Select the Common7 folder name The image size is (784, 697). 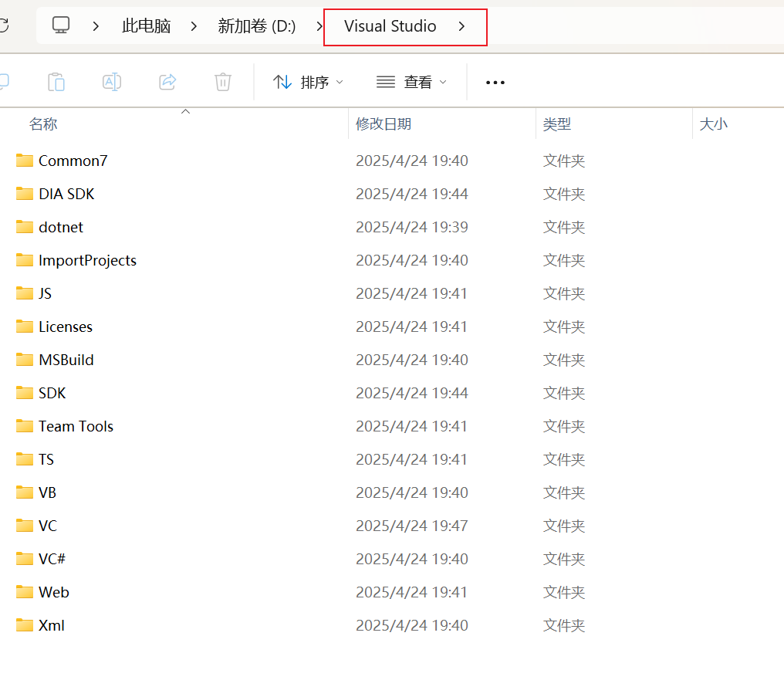click(x=73, y=161)
